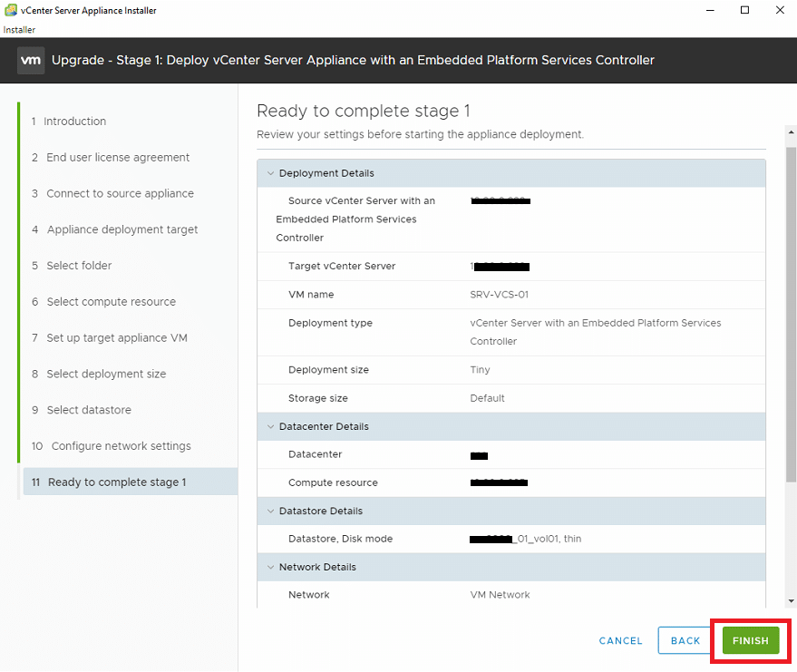Click the scrollbar up arrow

click(x=791, y=131)
